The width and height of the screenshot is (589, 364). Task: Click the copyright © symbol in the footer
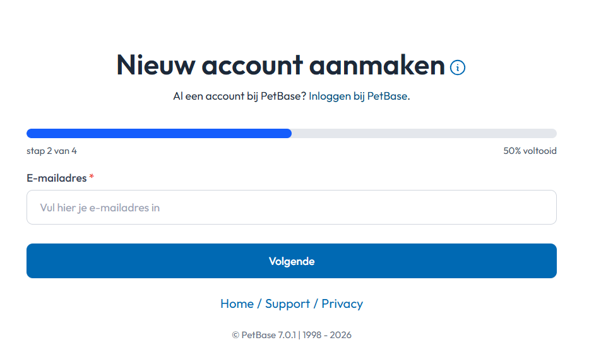[x=235, y=335]
